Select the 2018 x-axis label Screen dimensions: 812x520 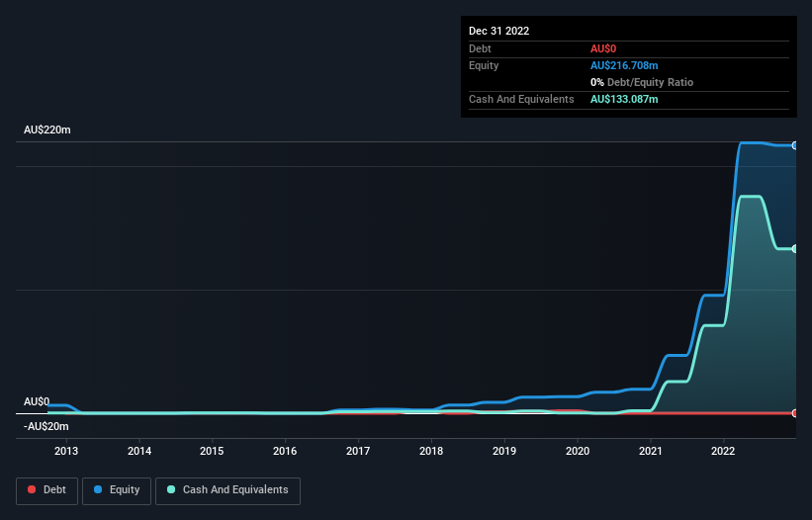click(431, 451)
